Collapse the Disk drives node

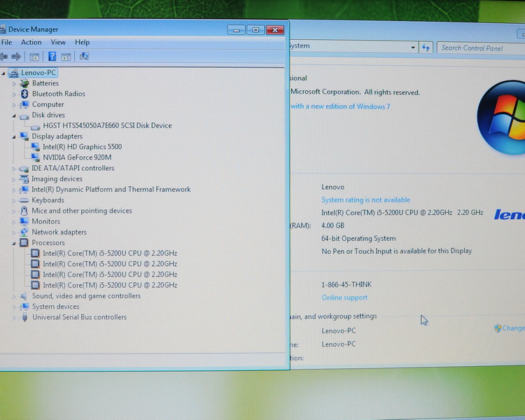[14, 116]
